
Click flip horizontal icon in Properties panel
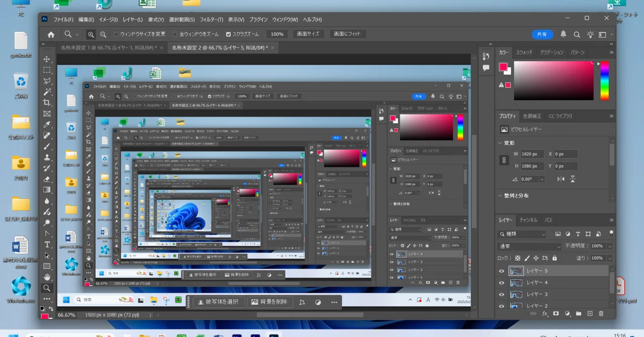561,179
